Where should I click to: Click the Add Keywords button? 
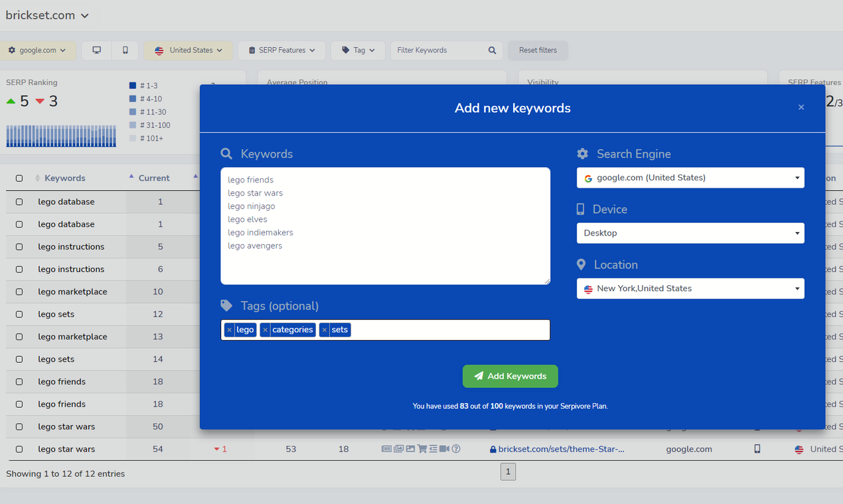point(510,376)
